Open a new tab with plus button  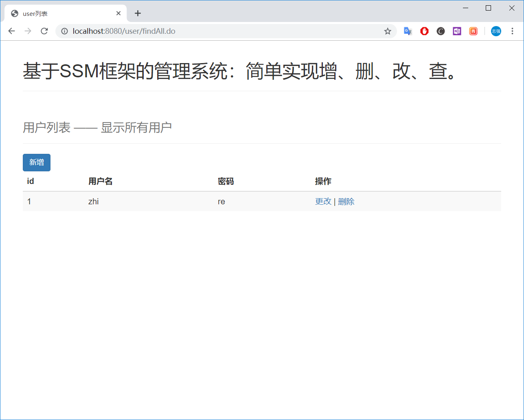pos(138,13)
